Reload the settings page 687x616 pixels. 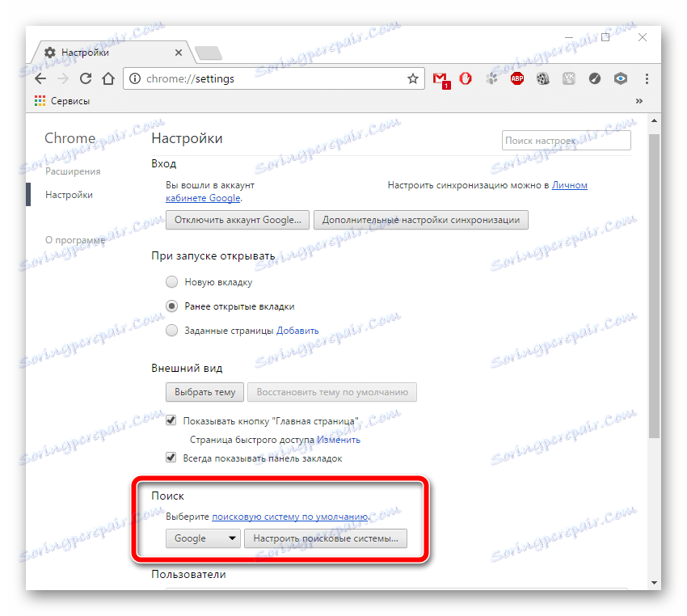86,79
